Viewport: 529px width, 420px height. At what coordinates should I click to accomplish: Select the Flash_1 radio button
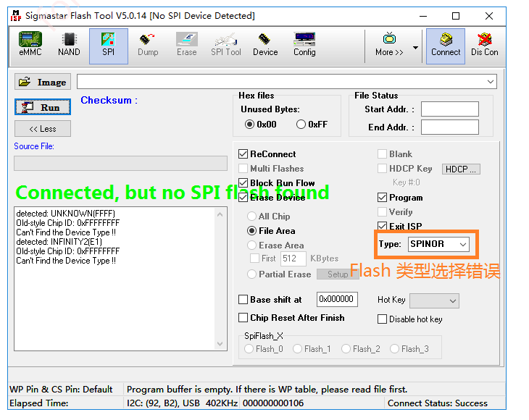tap(298, 349)
